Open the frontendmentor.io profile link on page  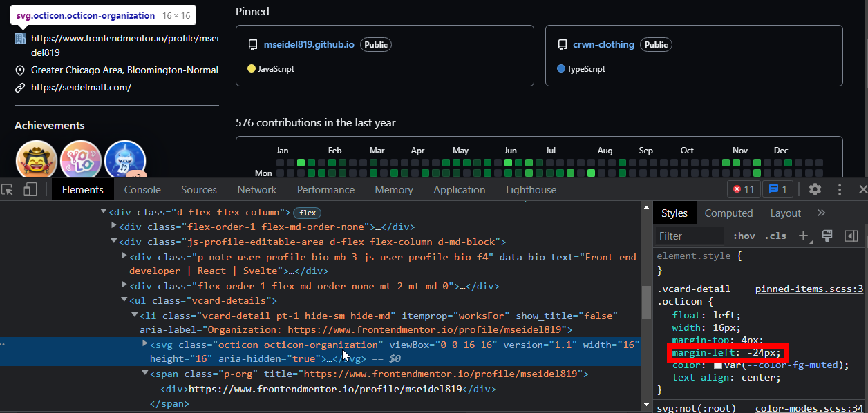124,46
